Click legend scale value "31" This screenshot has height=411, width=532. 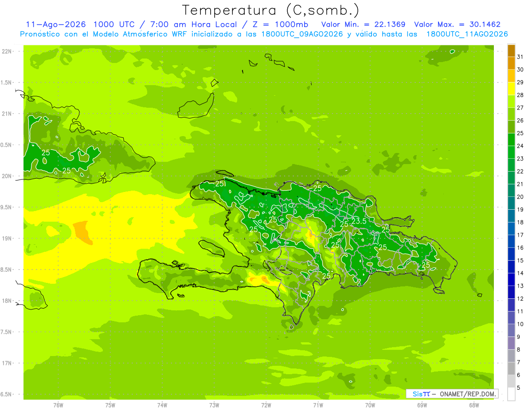click(520, 57)
